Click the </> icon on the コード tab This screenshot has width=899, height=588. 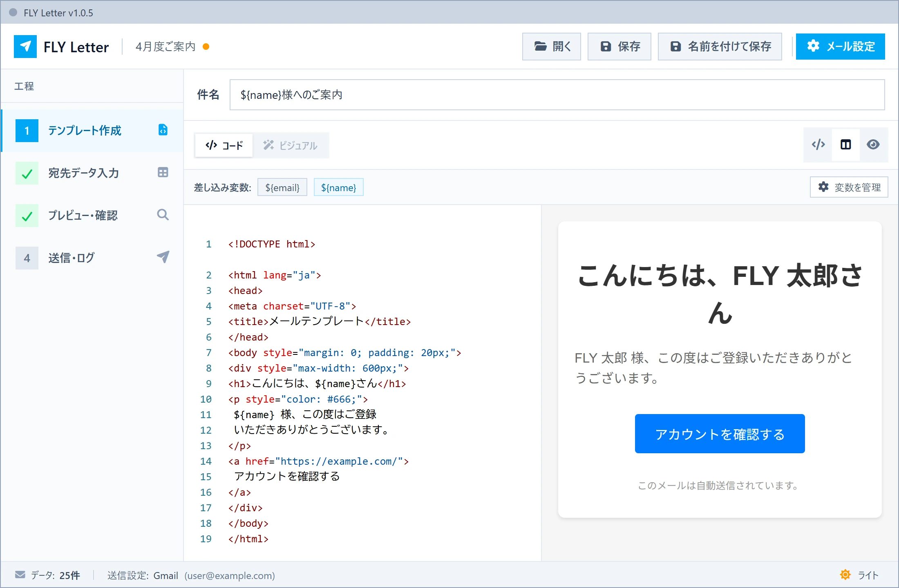(211, 145)
